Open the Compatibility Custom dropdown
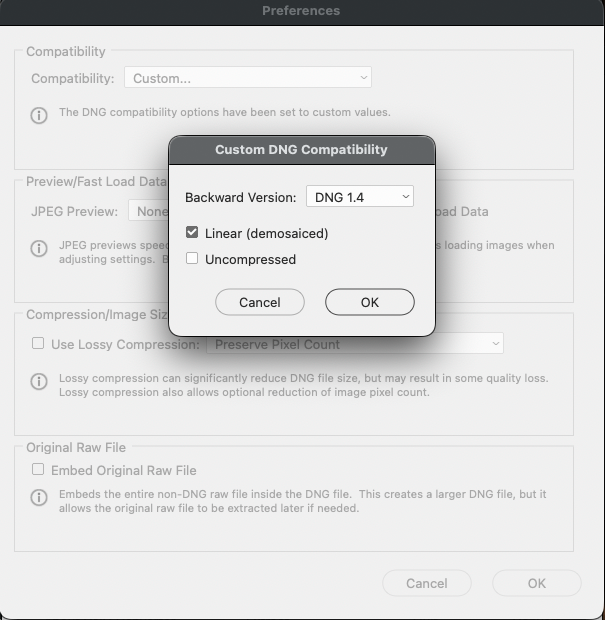Screen dimensions: 605x620 pyautogui.click(x=247, y=78)
